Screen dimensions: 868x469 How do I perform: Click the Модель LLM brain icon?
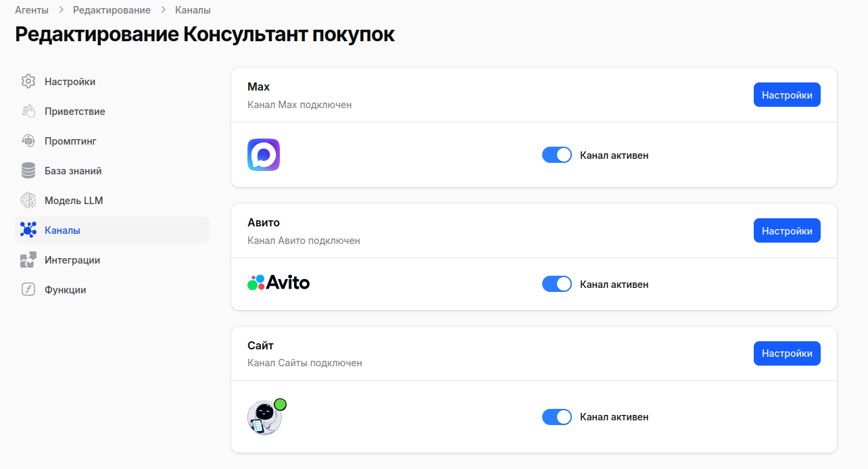[28, 201]
